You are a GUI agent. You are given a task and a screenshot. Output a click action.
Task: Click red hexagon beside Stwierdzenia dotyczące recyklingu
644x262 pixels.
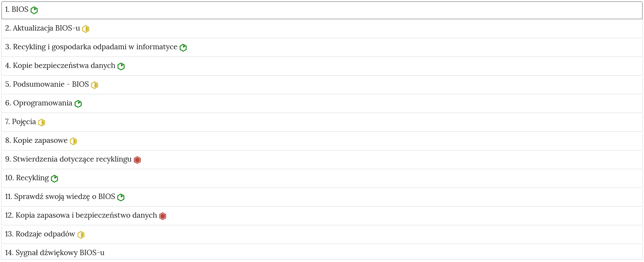coord(138,160)
